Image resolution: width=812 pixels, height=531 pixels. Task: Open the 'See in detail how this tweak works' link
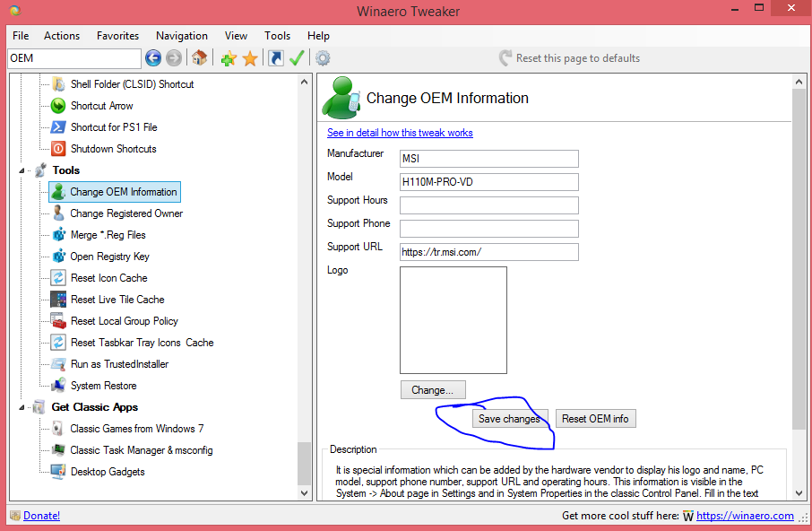pos(400,133)
